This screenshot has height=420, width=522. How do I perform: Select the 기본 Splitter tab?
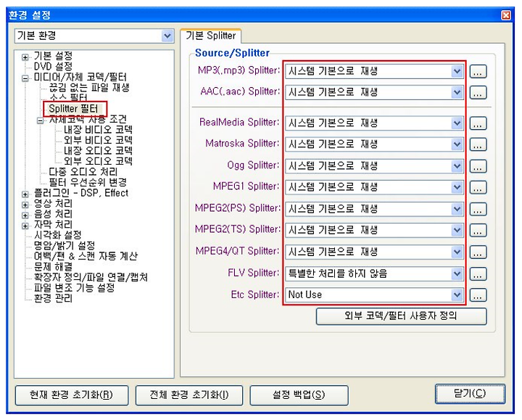(211, 36)
